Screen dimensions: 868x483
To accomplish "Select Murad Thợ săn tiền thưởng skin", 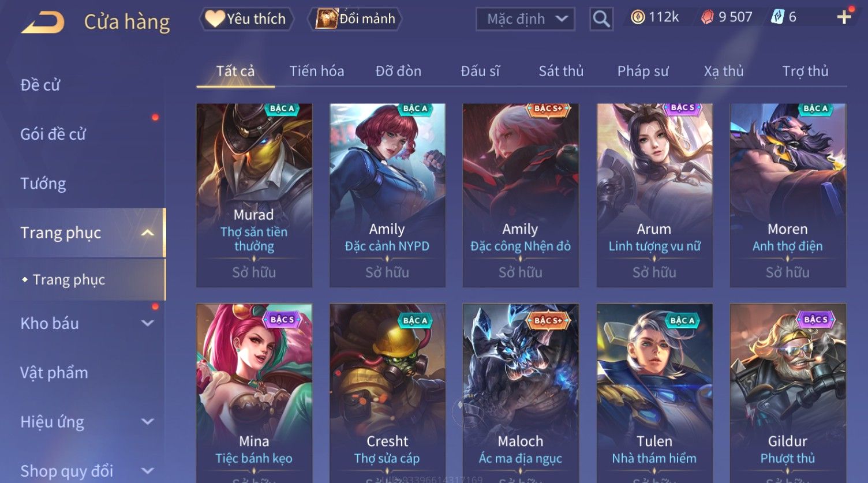I will click(x=254, y=195).
